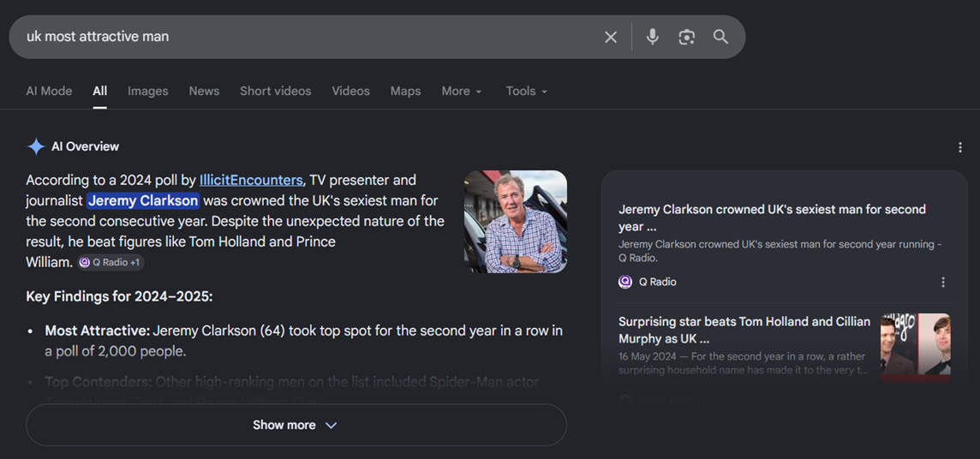Image resolution: width=980 pixels, height=459 pixels.
Task: Click into the search box with 'uk most attractive man'
Action: click(307, 37)
